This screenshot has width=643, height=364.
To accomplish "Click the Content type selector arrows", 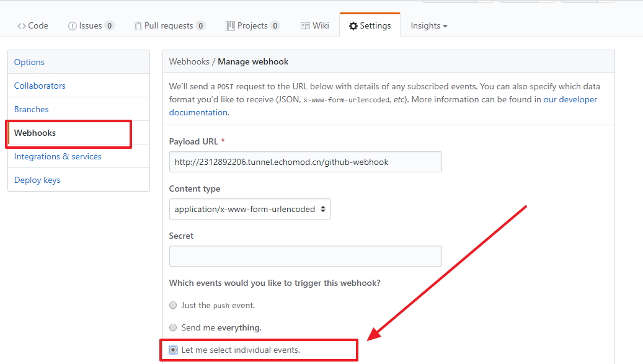I will tap(323, 209).
